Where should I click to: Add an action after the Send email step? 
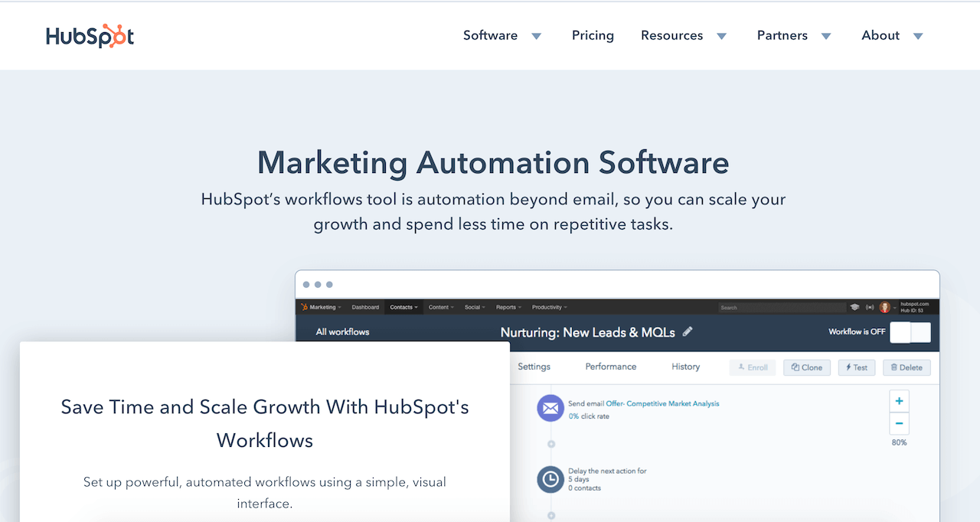coord(551,444)
